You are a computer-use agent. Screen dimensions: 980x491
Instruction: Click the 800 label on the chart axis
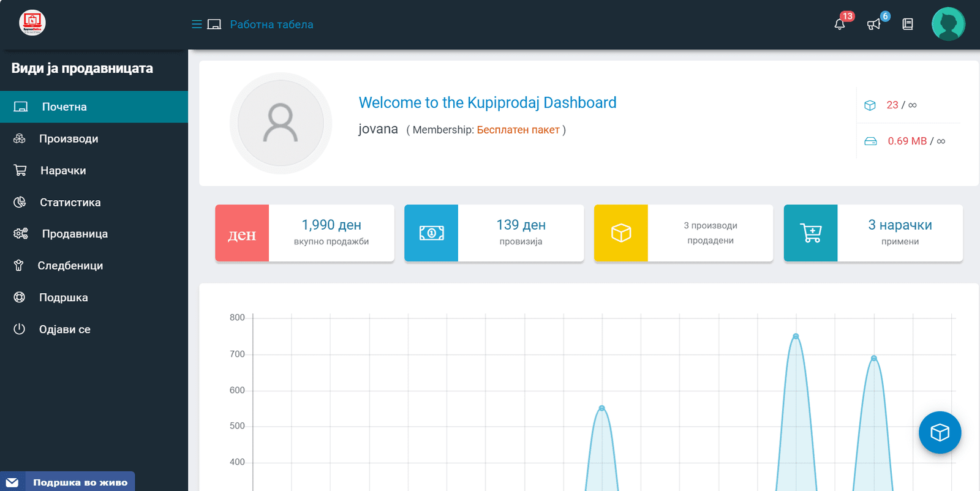237,318
